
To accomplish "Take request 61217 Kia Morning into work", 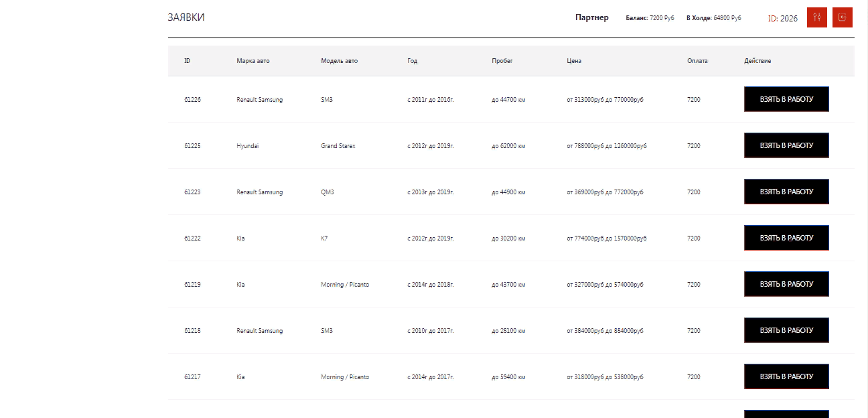I will (x=786, y=376).
